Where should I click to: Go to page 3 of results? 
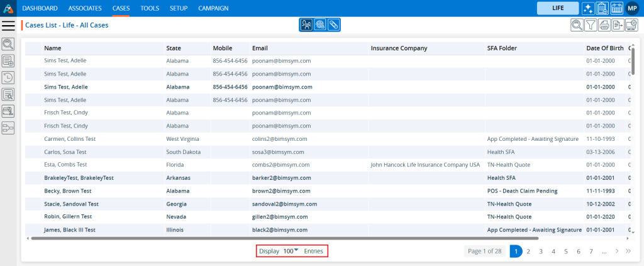[540, 252]
